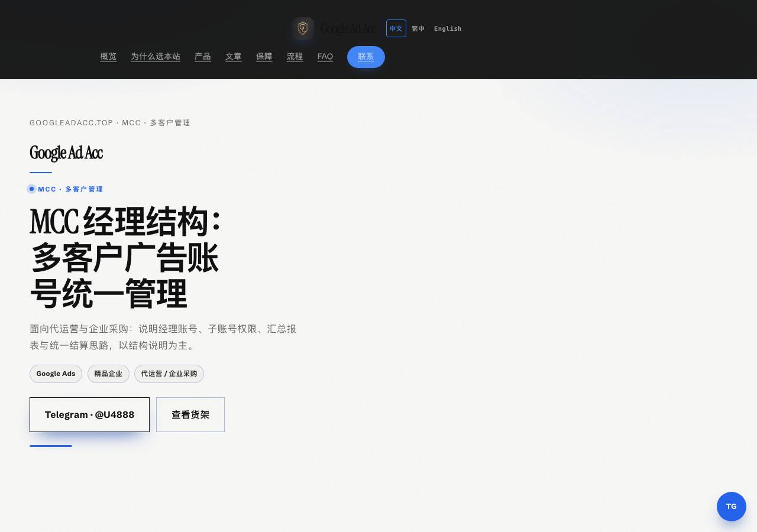Switch language to 繁中

pyautogui.click(x=418, y=28)
